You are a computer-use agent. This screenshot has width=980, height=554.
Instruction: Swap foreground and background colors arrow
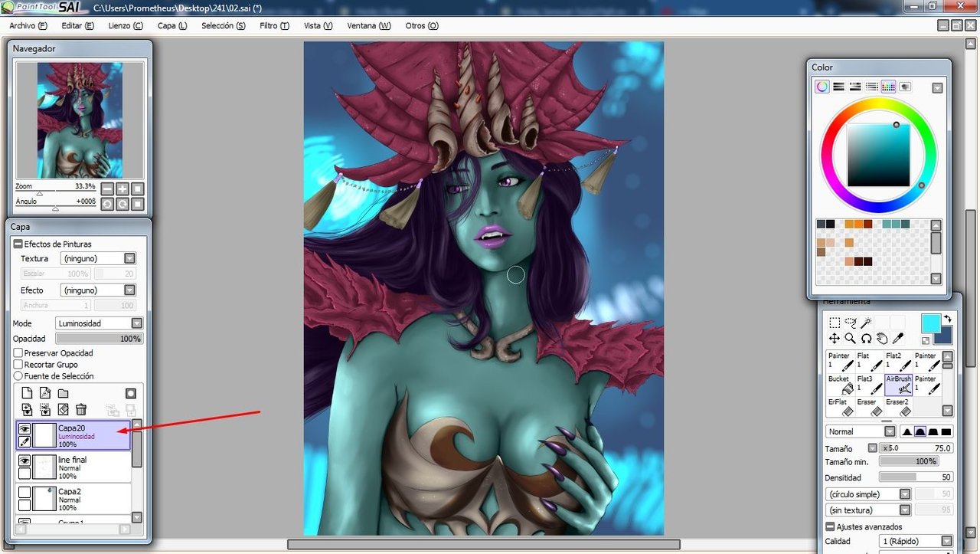coord(948,319)
